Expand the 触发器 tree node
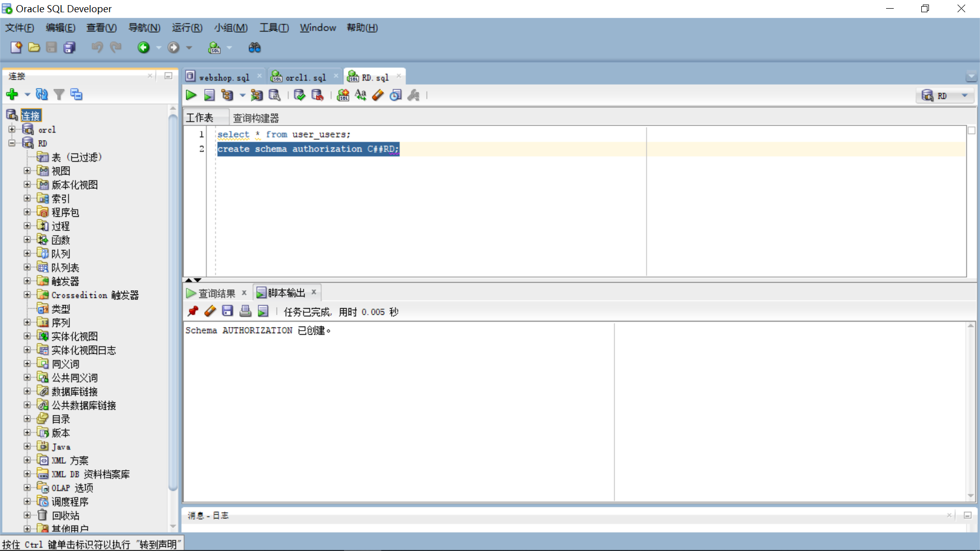The width and height of the screenshot is (980, 551). pyautogui.click(x=28, y=281)
